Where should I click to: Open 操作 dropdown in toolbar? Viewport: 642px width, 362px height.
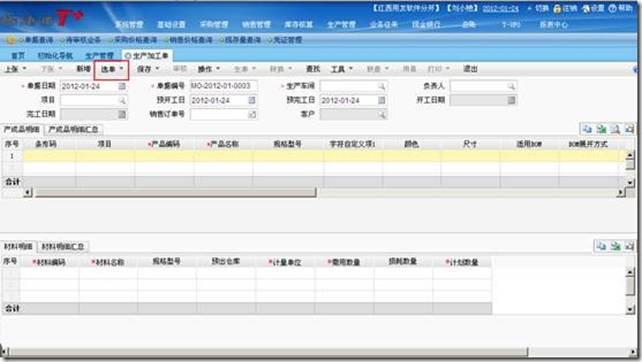(x=209, y=69)
